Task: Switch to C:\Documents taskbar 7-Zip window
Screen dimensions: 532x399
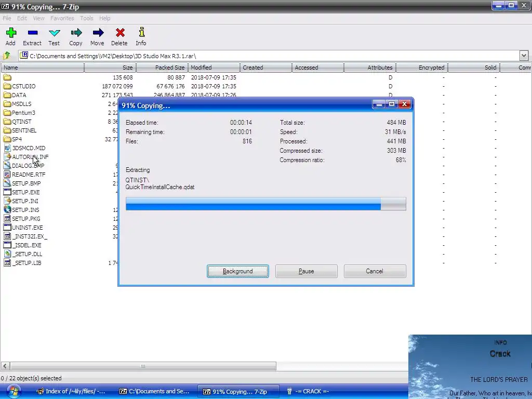Action: coord(154,392)
